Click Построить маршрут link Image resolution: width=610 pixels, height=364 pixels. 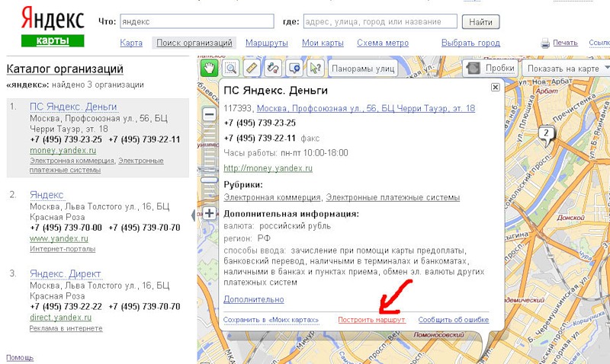pos(371,320)
